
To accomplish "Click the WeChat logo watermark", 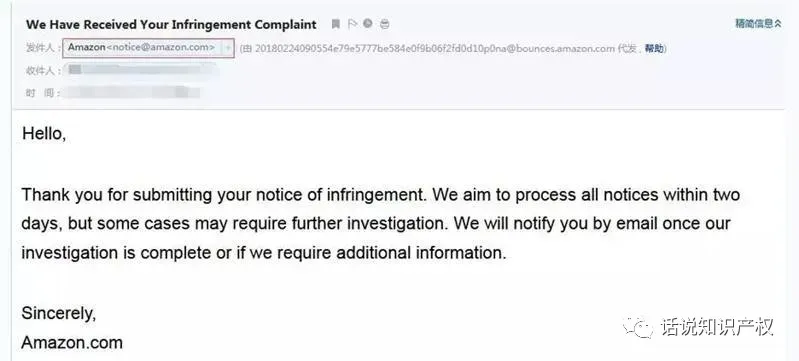I will coord(638,327).
